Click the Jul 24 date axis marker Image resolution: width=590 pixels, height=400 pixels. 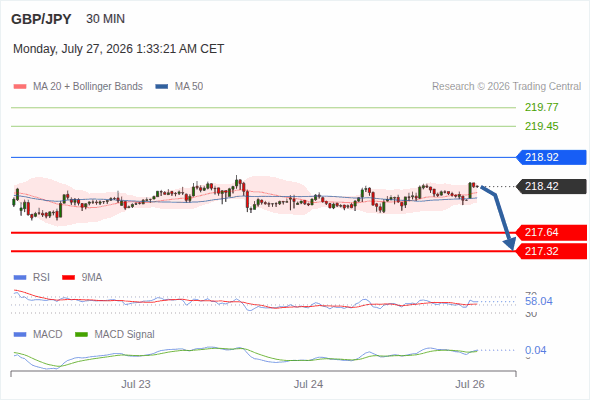click(x=308, y=384)
